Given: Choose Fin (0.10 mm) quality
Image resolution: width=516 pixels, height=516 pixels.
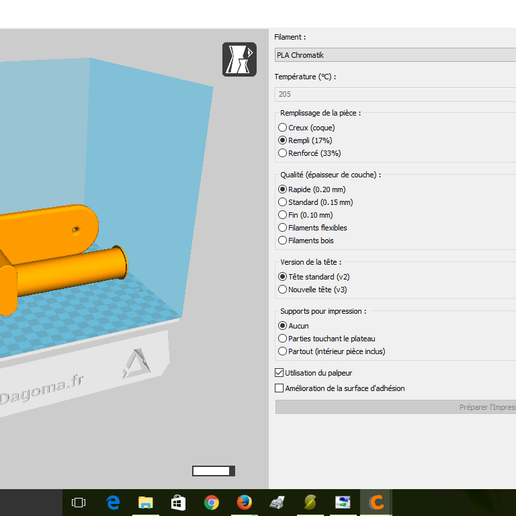Looking at the screenshot, I should point(305,215).
